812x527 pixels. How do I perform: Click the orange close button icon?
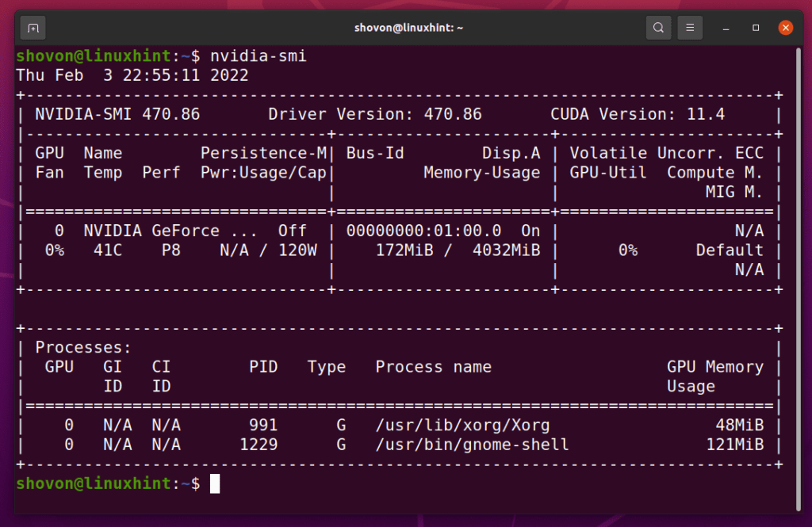pyautogui.click(x=785, y=27)
